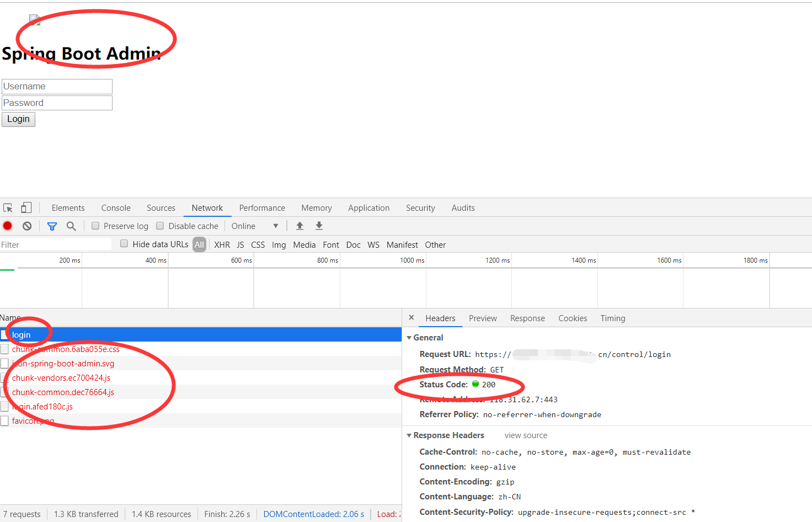
Task: Check the Disable cache checkbox
Action: (x=160, y=226)
